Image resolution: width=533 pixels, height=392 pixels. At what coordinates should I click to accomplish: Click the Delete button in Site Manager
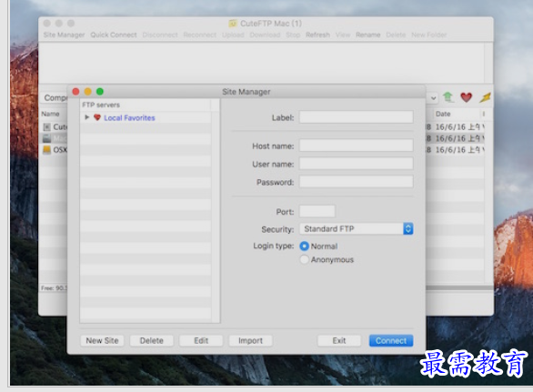(152, 341)
